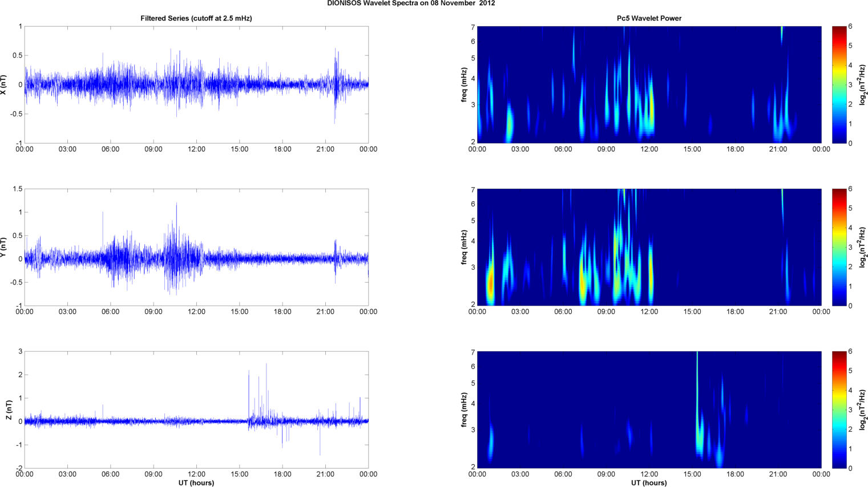Click the '3' tick on the Z (nT) axis
The width and height of the screenshot is (868, 487).
[21, 351]
